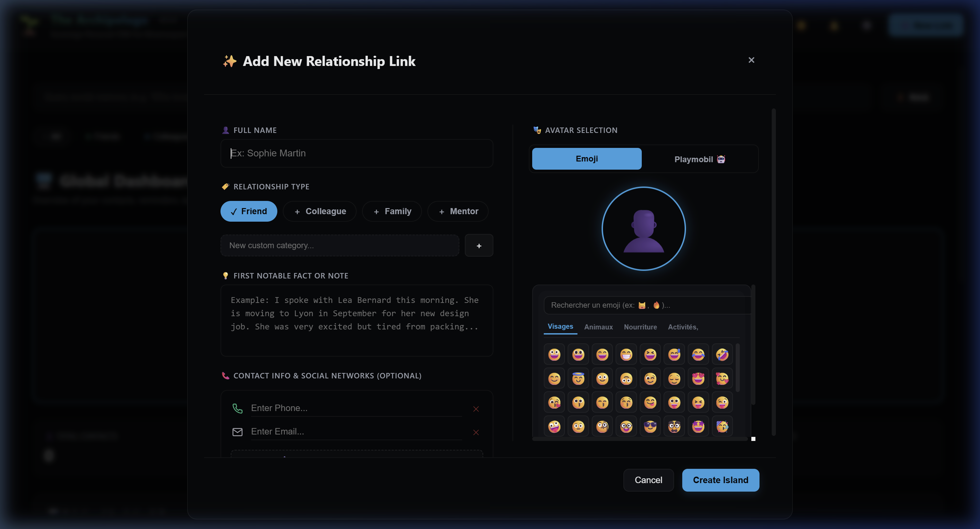The width and height of the screenshot is (980, 529).
Task: Pick the upside-down face emoji
Action: pyautogui.click(x=626, y=378)
